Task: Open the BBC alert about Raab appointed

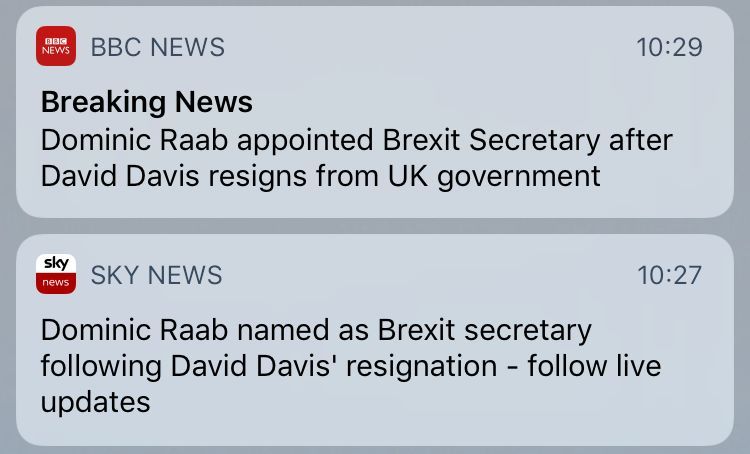Action: coord(356,139)
